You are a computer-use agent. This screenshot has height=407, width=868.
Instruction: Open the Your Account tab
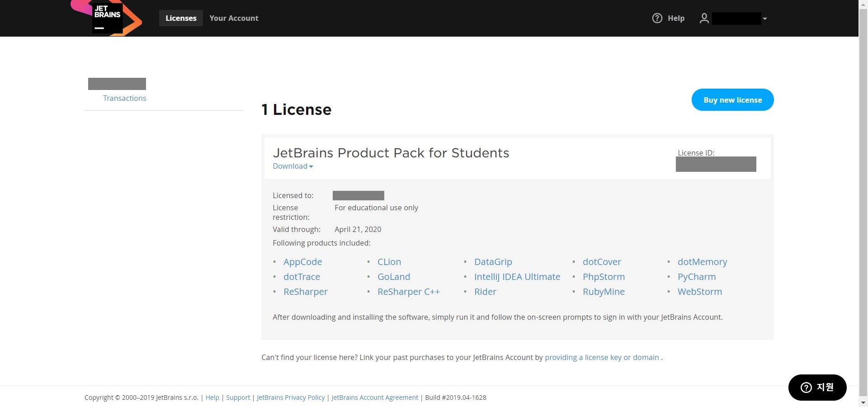coord(234,18)
